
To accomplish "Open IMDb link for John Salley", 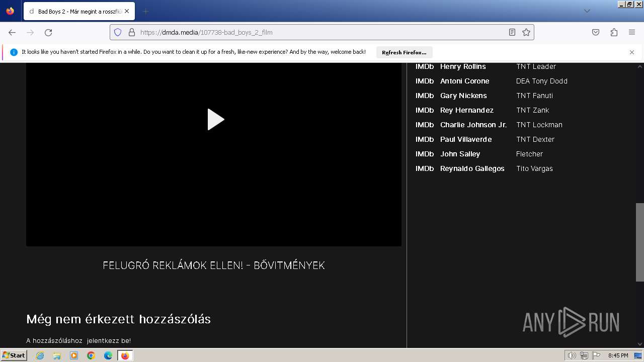I will (x=425, y=154).
